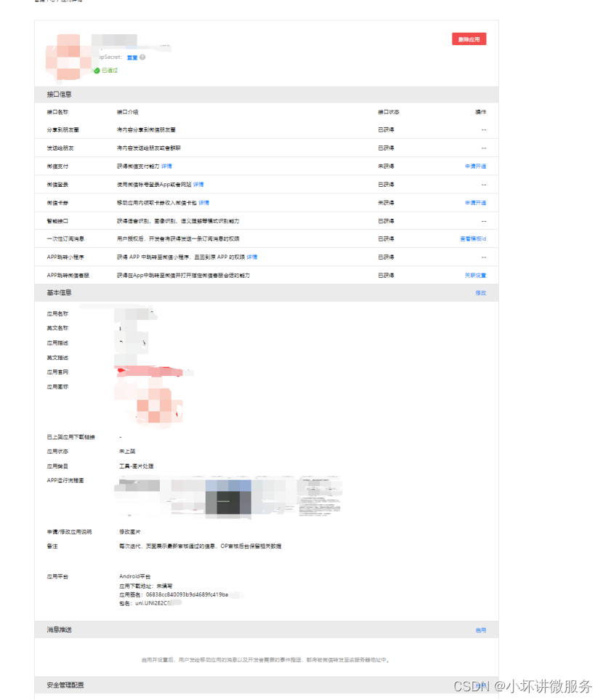Screen dimensions: 603x700
Task: Click 未获得 status in 微信支付 row
Action: pyautogui.click(x=386, y=166)
